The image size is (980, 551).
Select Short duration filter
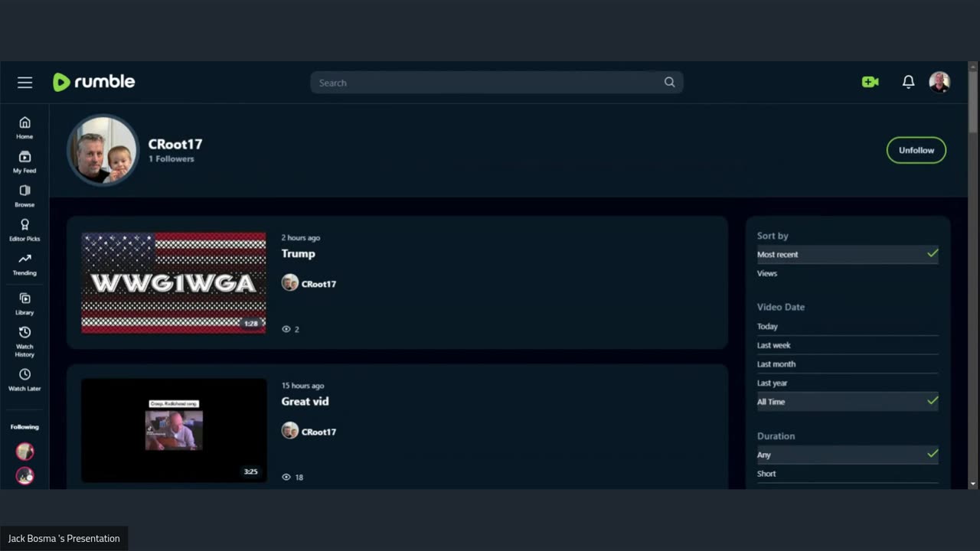[848, 474]
